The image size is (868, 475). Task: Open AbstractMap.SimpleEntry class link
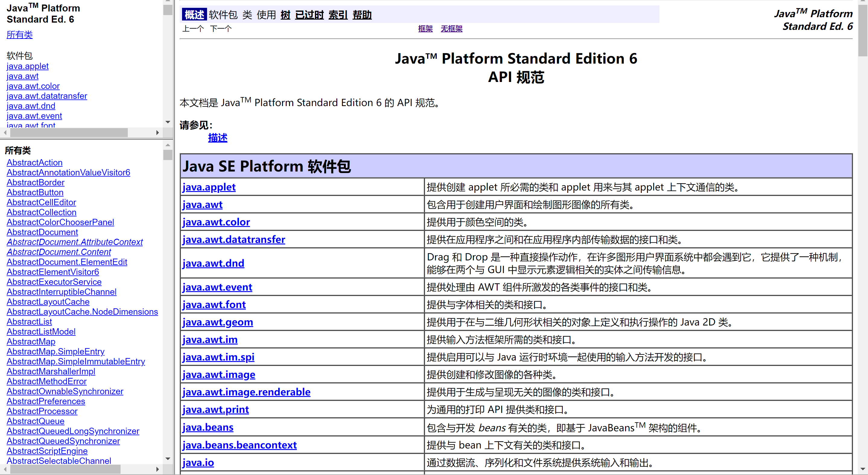55,351
